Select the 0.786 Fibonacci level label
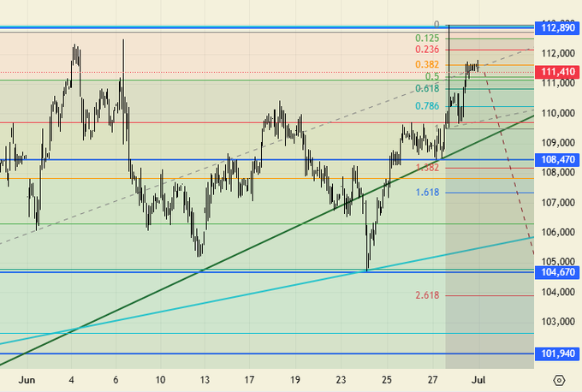The height and width of the screenshot is (392, 582). [x=427, y=106]
